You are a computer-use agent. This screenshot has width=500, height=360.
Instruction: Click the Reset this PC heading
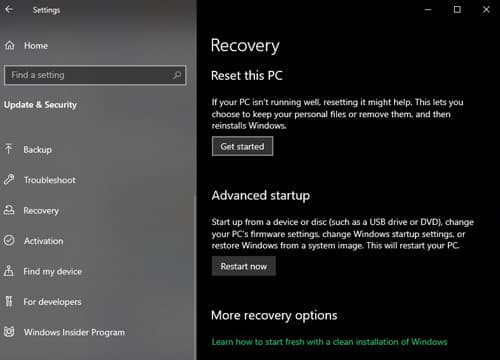(247, 75)
